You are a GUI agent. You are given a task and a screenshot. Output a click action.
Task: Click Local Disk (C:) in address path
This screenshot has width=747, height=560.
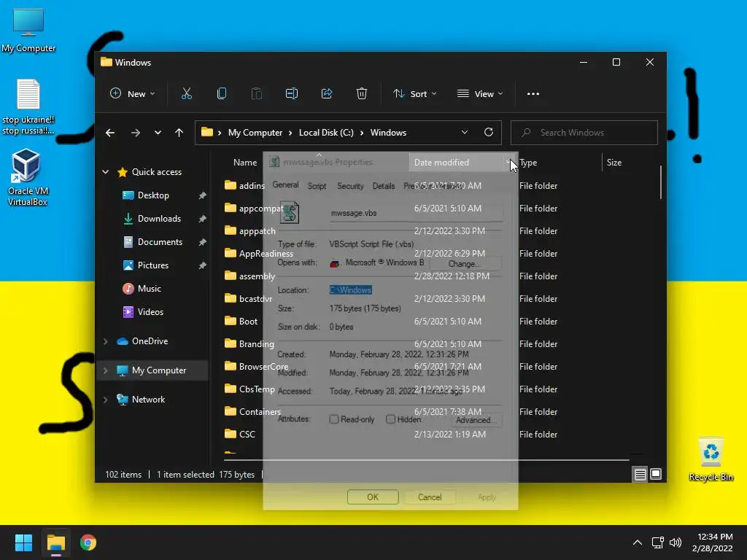click(x=326, y=133)
